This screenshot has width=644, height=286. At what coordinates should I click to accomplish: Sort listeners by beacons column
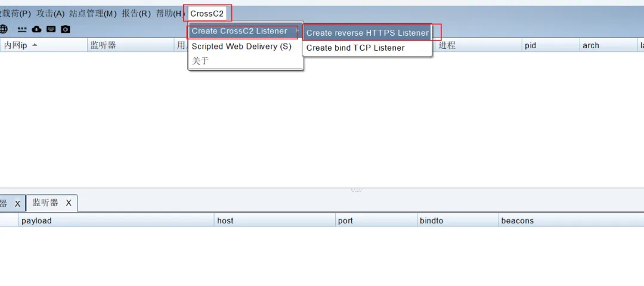pyautogui.click(x=571, y=221)
